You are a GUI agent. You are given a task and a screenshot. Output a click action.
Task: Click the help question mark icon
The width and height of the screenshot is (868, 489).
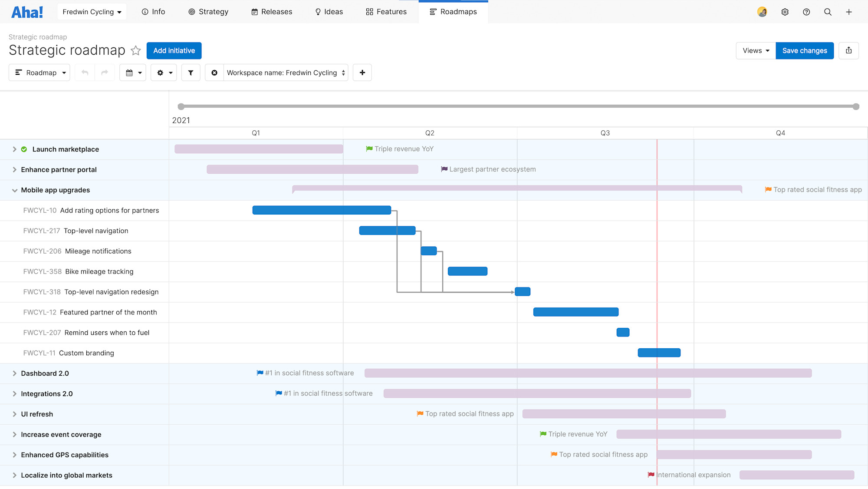pyautogui.click(x=806, y=12)
